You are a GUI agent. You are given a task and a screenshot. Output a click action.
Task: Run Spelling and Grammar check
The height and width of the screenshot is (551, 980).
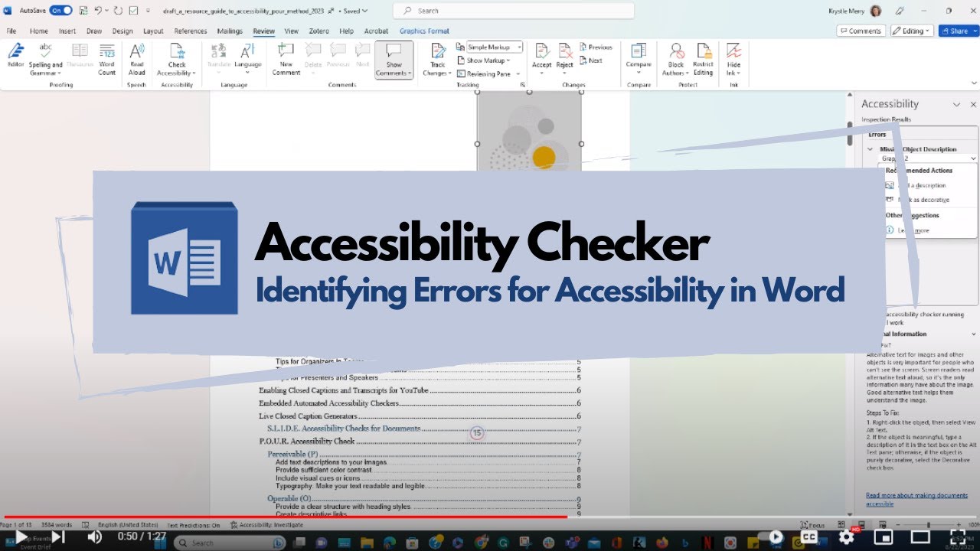coord(45,59)
